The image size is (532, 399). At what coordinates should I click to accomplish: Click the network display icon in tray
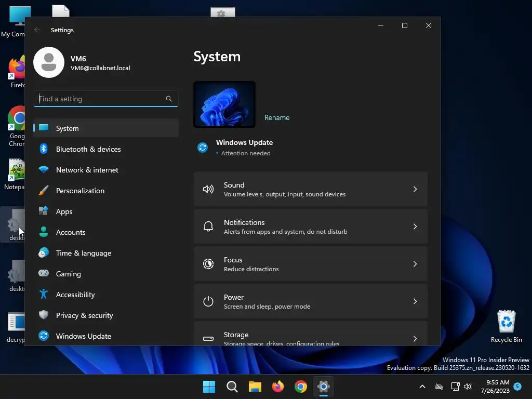(x=455, y=387)
